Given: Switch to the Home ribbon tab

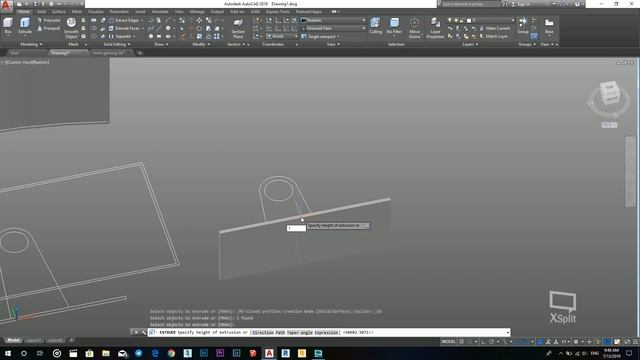Looking at the screenshot, I should pyautogui.click(x=24, y=12).
